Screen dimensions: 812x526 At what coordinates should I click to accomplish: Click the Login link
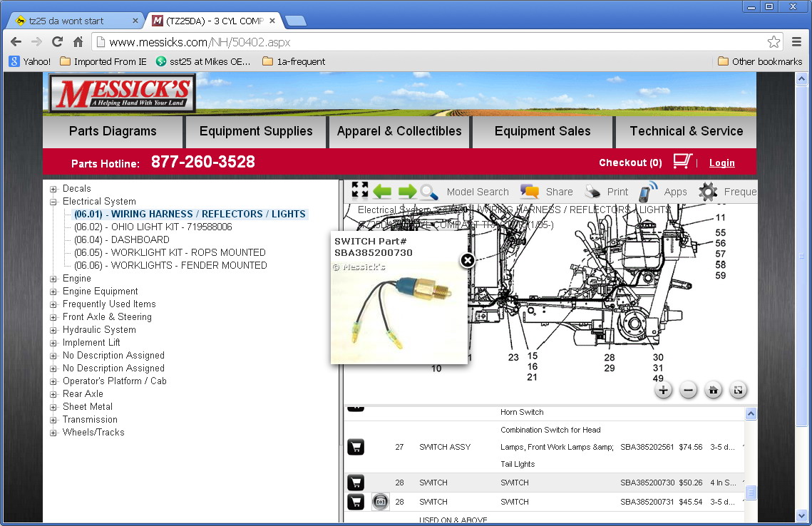[721, 163]
